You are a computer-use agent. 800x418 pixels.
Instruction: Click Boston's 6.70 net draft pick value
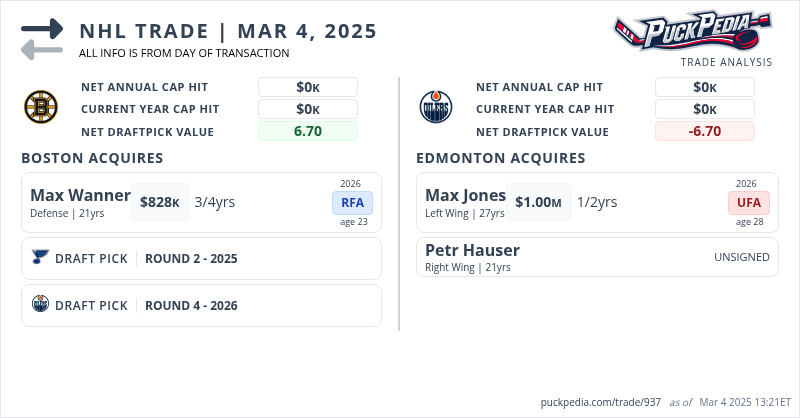pyautogui.click(x=308, y=131)
